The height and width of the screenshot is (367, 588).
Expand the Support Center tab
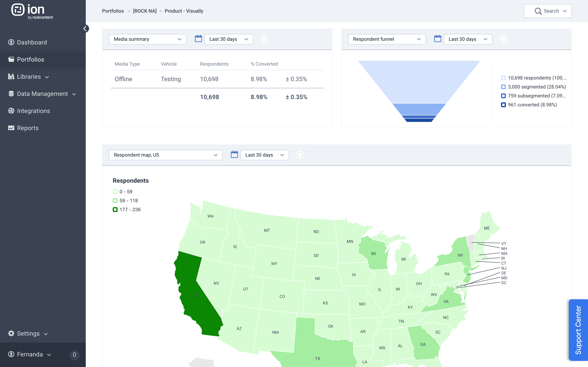pos(579,329)
